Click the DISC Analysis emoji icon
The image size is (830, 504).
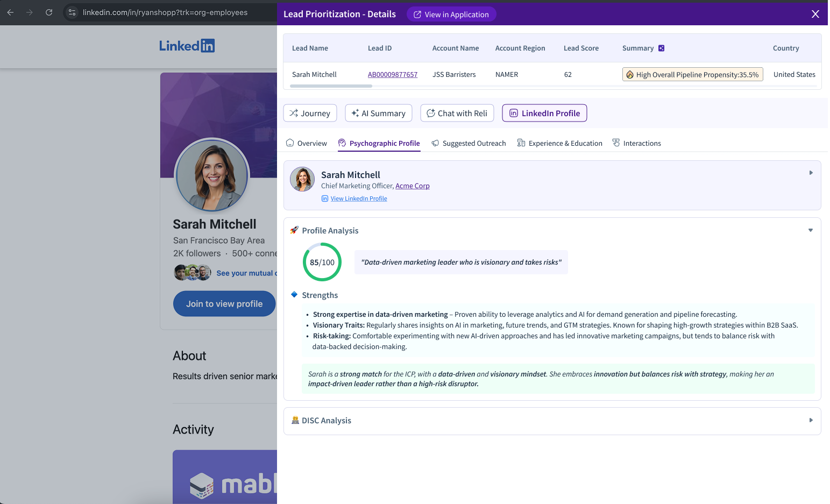(295, 420)
